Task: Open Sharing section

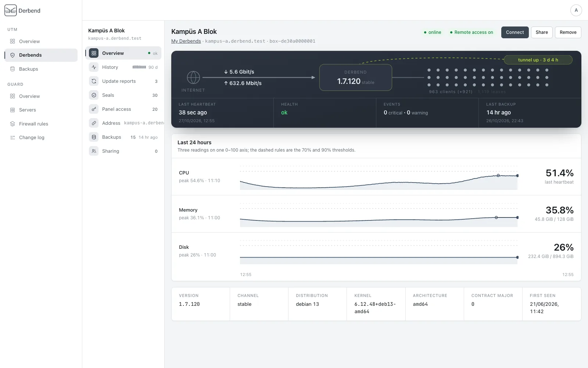Action: (123, 151)
